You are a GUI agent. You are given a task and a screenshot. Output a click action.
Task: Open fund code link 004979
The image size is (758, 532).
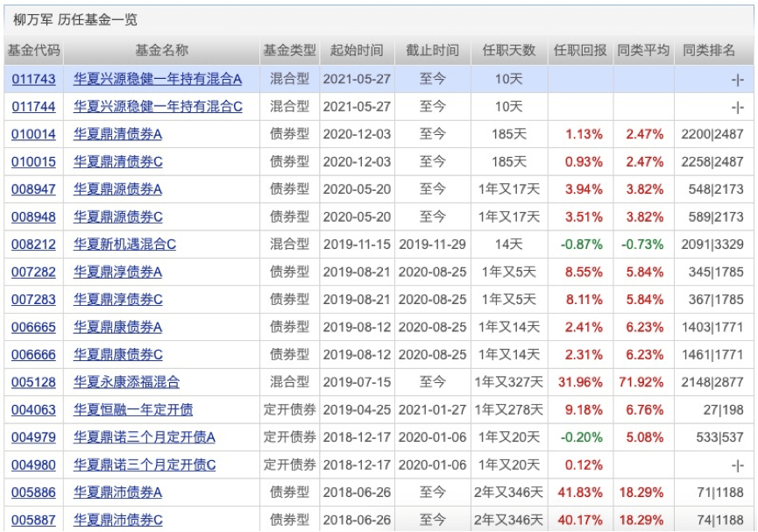click(x=33, y=437)
